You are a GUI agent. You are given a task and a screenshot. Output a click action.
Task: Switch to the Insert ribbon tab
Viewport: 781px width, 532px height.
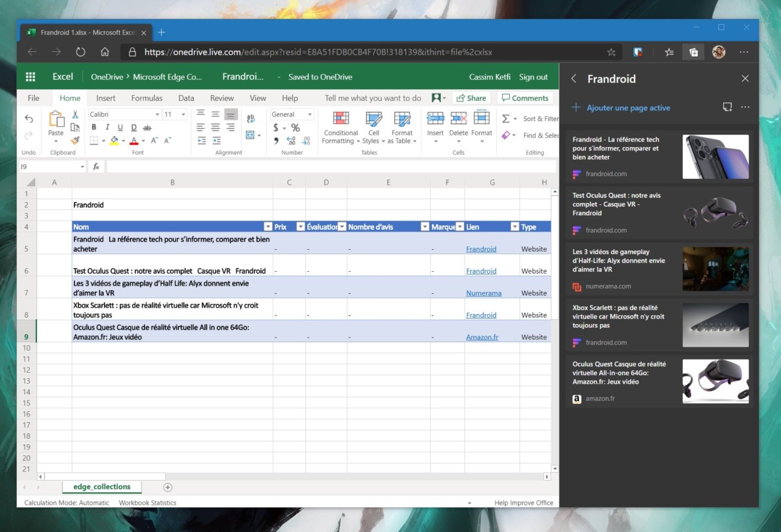click(x=105, y=98)
